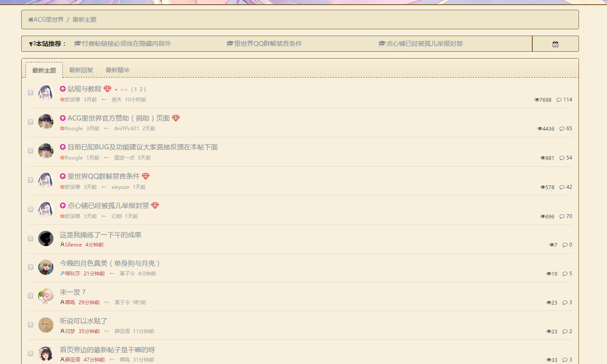
Task: Click the 10小时前 last reply time
Action: (135, 100)
